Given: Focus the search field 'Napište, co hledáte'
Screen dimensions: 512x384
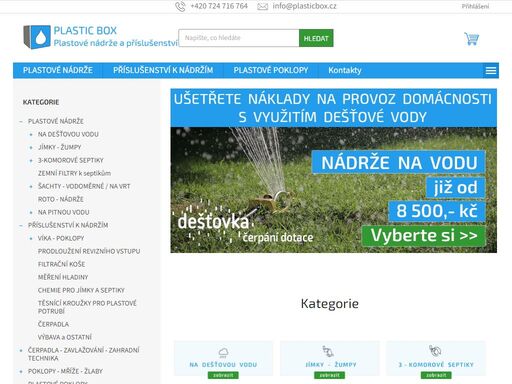Looking at the screenshot, I should coord(239,38).
